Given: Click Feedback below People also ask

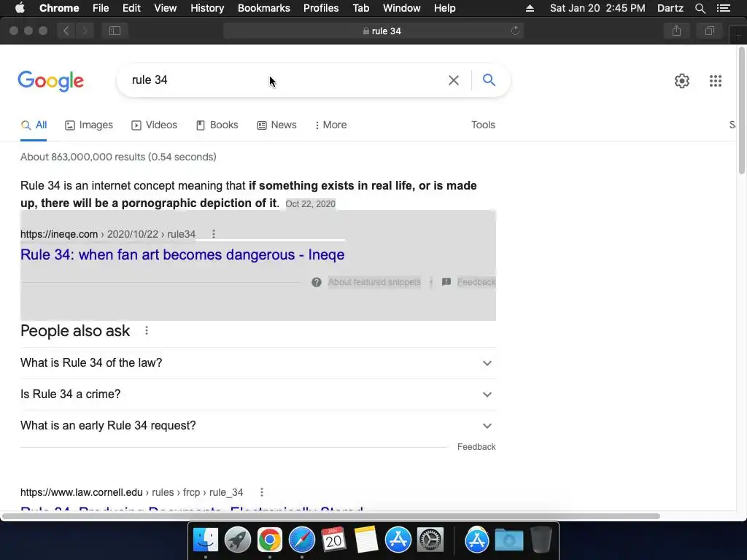Looking at the screenshot, I should pyautogui.click(x=476, y=447).
